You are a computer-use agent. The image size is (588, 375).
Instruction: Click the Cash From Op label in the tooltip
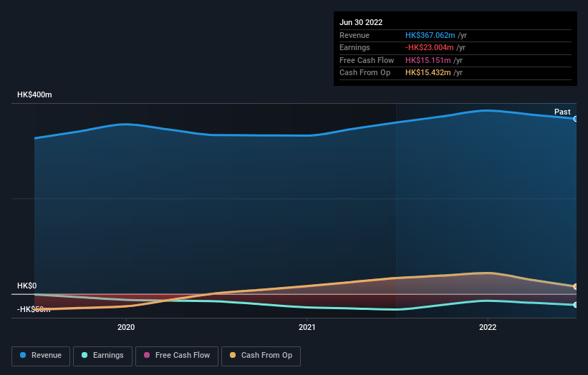point(365,73)
